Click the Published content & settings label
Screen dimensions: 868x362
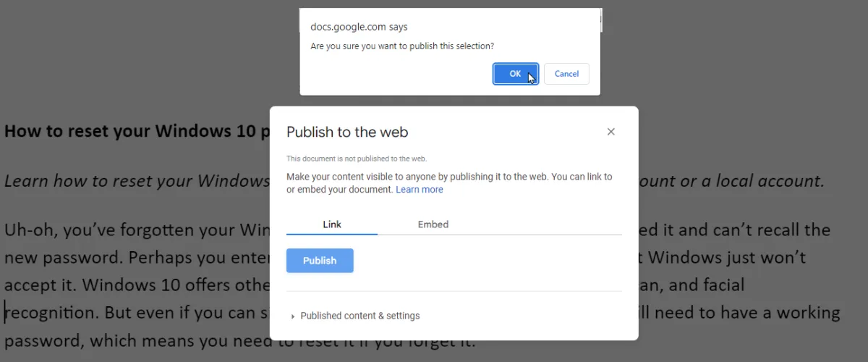coord(359,316)
